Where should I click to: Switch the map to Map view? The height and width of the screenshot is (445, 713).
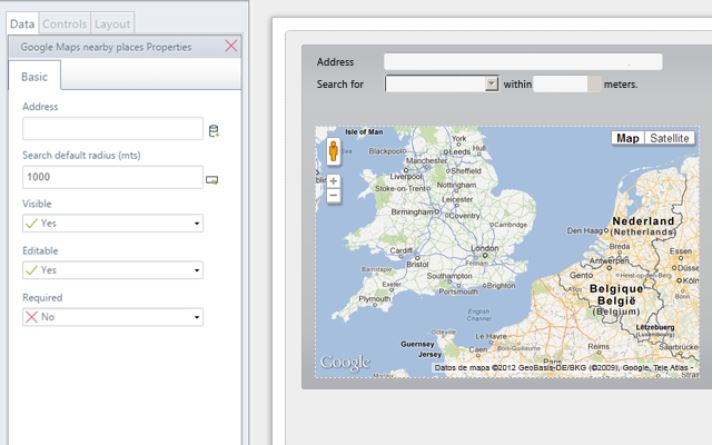pyautogui.click(x=628, y=138)
